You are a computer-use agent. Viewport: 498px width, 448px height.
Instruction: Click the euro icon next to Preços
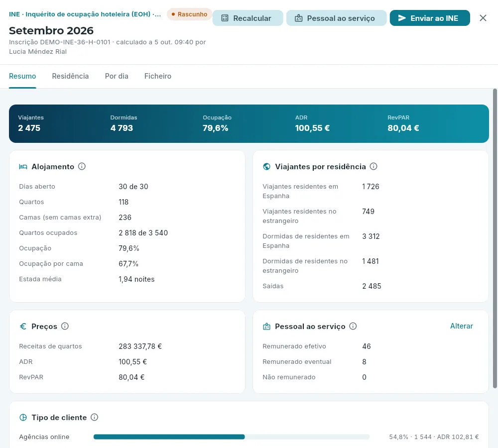23,327
